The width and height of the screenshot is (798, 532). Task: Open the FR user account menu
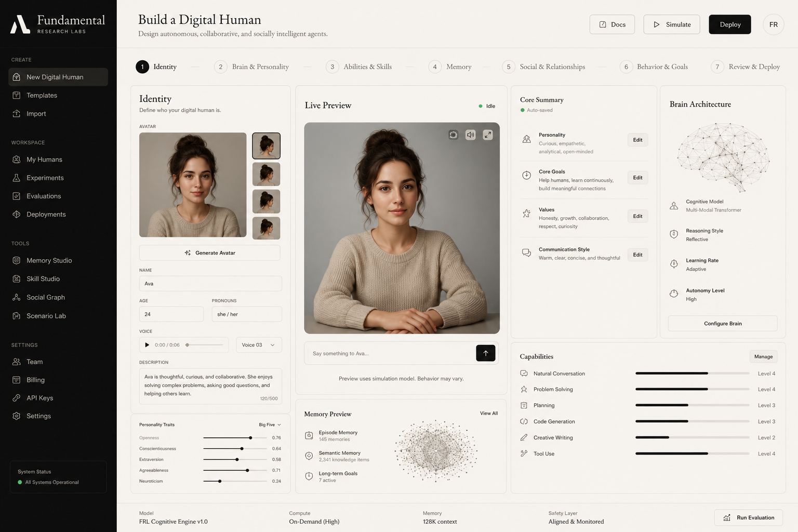point(773,24)
